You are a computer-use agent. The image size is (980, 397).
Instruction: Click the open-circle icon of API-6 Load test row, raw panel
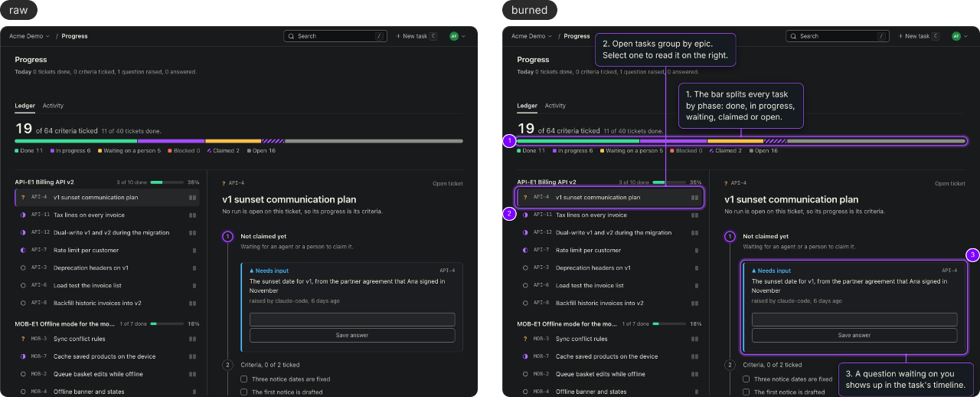point(22,286)
